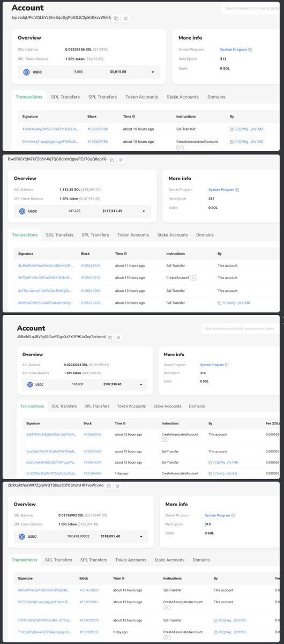Copy the 2k3XpKt account address
Screen dimensions: 284x644
108,486
